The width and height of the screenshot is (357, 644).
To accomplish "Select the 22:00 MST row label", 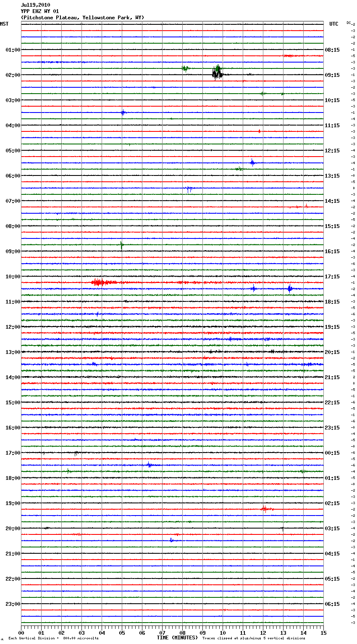I will tap(13, 579).
